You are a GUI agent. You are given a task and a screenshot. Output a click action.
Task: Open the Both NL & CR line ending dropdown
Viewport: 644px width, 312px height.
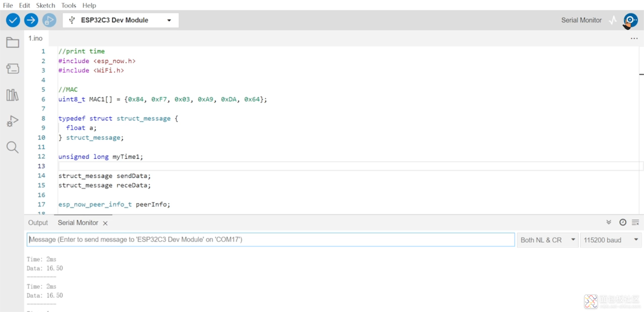point(548,240)
